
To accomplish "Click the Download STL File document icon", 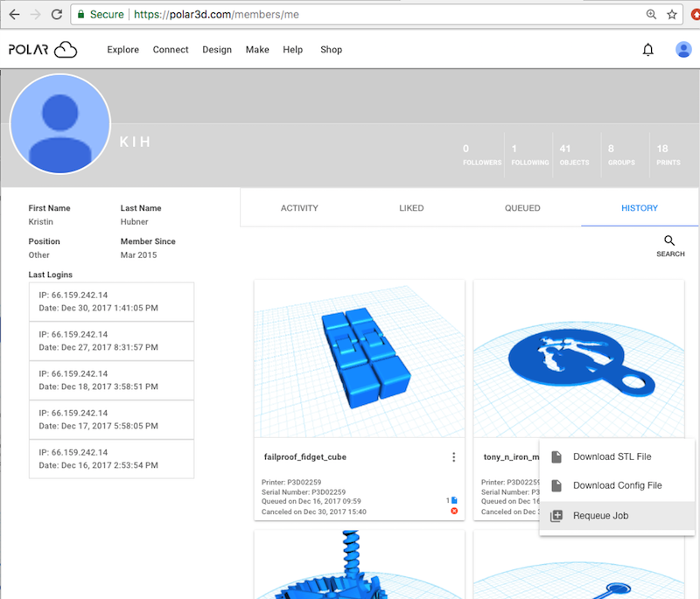I will [556, 456].
